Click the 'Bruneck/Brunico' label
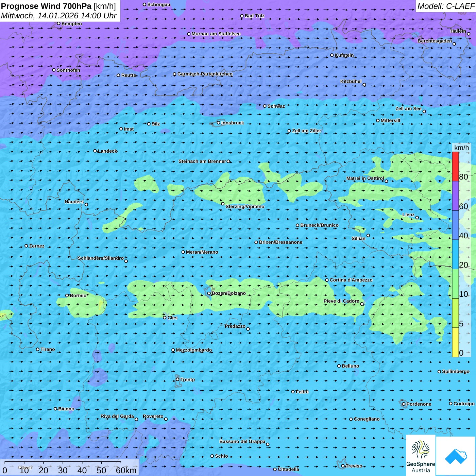 [x=319, y=225]
